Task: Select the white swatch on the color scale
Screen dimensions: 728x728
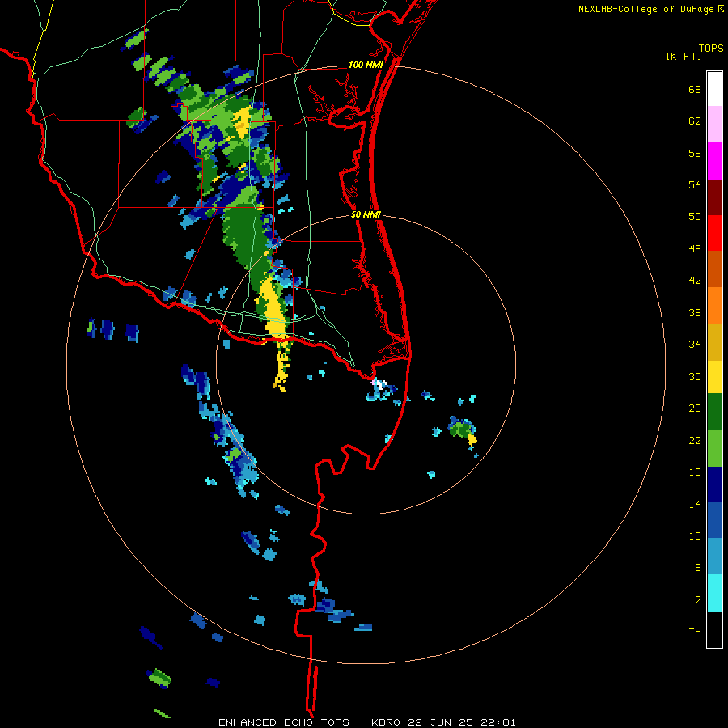Action: [714, 89]
